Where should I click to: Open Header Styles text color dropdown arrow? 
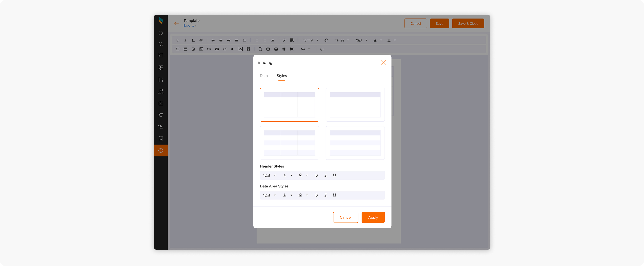291,175
